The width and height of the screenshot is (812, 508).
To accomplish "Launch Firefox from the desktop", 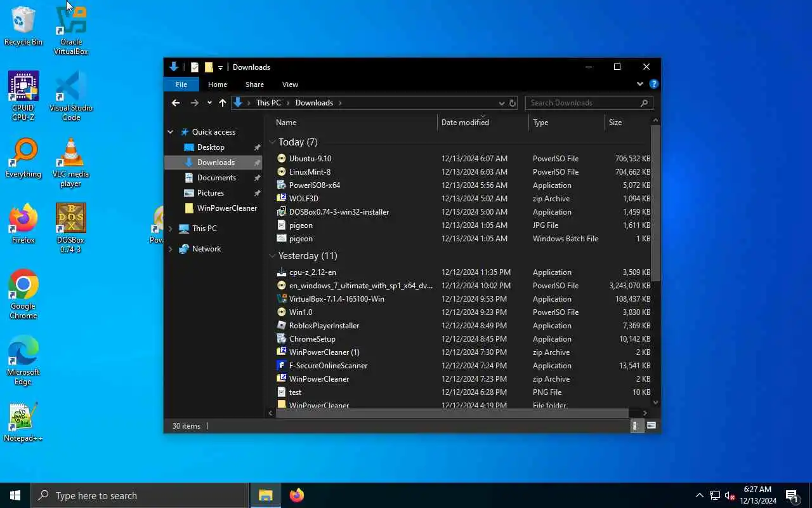I will pyautogui.click(x=23, y=224).
